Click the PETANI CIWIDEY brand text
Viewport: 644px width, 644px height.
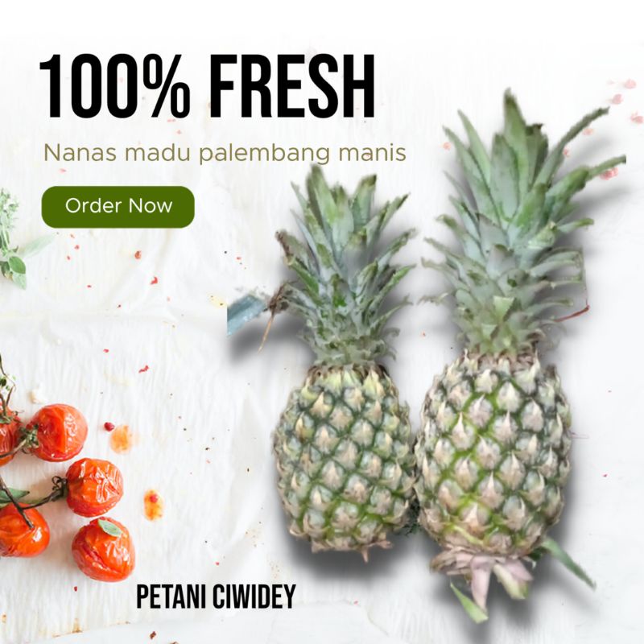click(x=216, y=597)
